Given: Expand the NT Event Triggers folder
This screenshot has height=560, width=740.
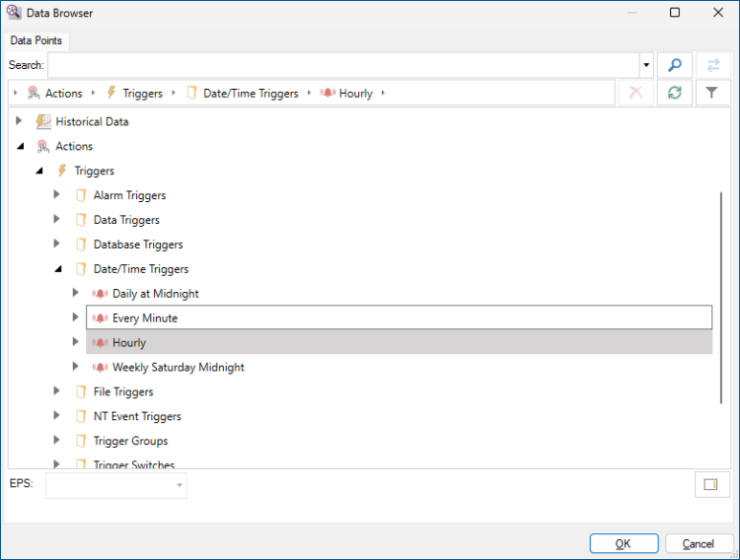Looking at the screenshot, I should click(56, 415).
